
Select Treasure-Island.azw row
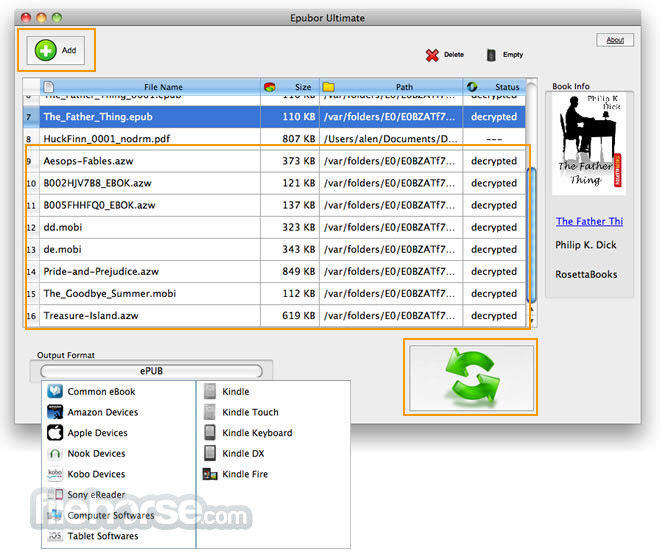(274, 316)
